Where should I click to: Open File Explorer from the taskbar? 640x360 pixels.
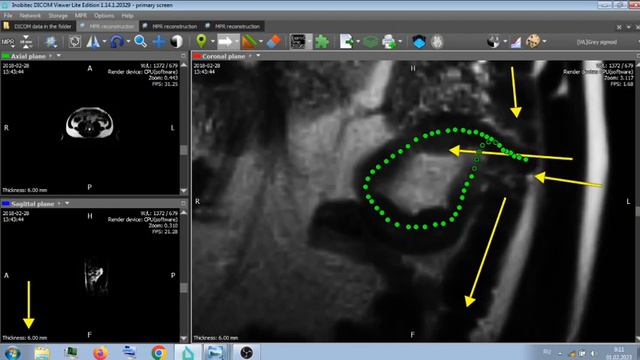pyautogui.click(x=42, y=353)
